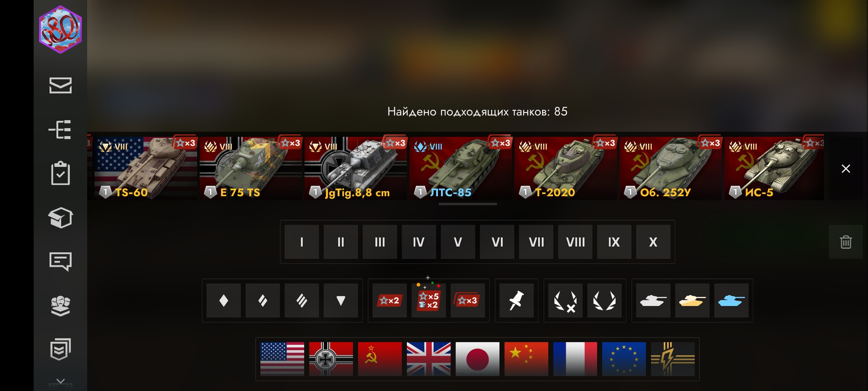Image resolution: width=868 pixels, height=391 pixels.
Task: Expand sidebar with bottom chevron
Action: 60,381
